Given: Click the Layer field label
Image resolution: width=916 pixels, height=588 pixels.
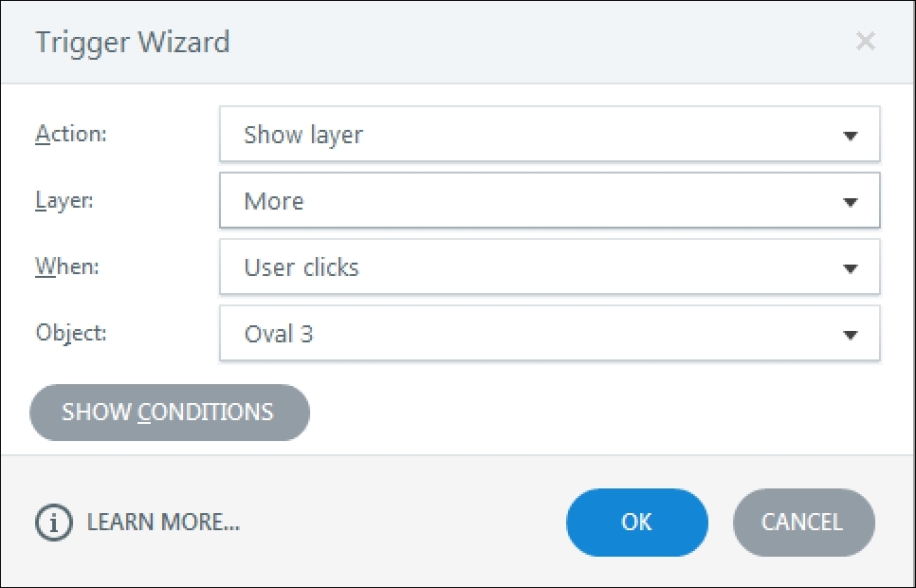Looking at the screenshot, I should pyautogui.click(x=64, y=200).
